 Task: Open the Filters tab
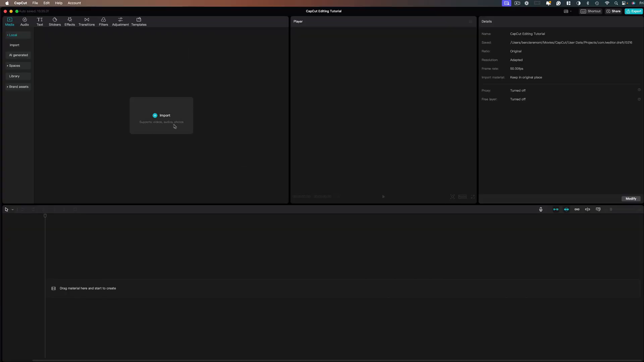coord(103,22)
